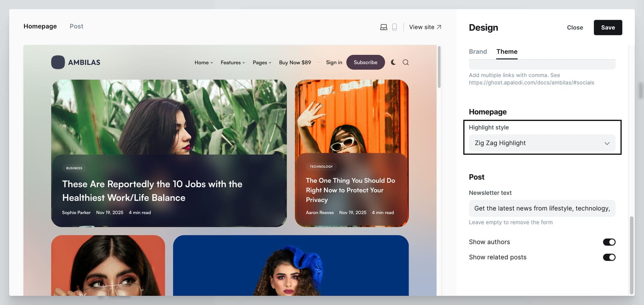Disable the Show authors toggle
This screenshot has height=305, width=644.
pos(609,242)
